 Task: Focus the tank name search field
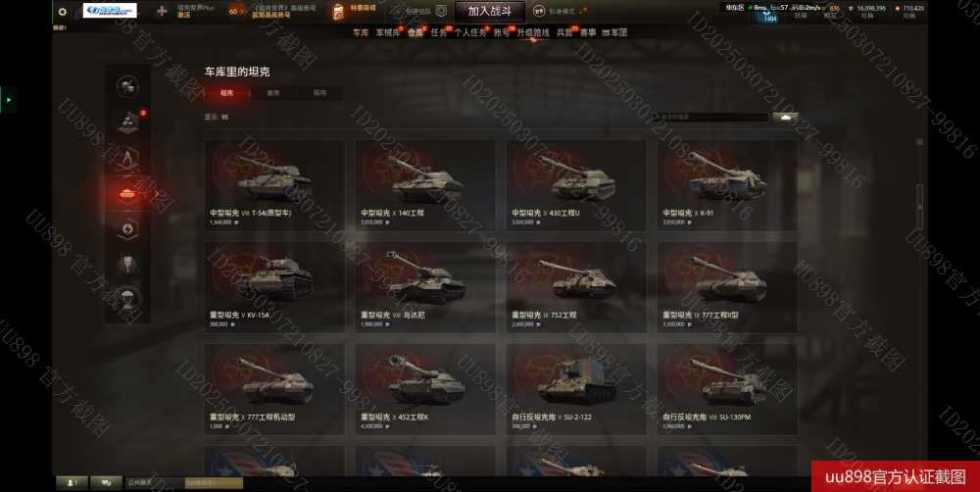[710, 117]
